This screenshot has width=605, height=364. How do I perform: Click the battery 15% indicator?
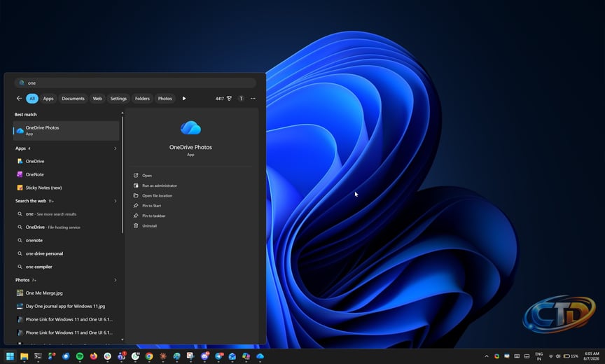coord(571,356)
